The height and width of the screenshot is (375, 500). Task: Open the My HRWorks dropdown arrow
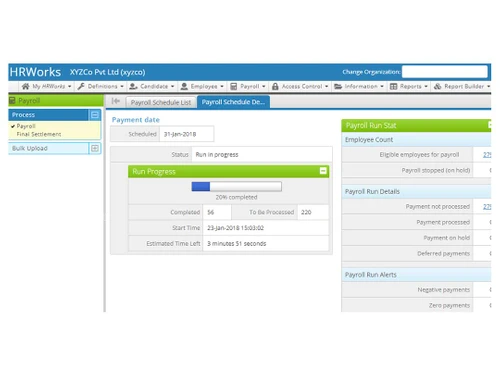(x=69, y=86)
